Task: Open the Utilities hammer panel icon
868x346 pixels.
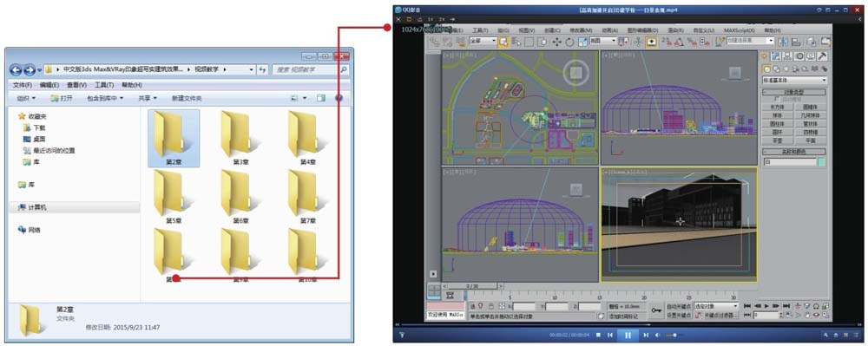Action: 823,55
